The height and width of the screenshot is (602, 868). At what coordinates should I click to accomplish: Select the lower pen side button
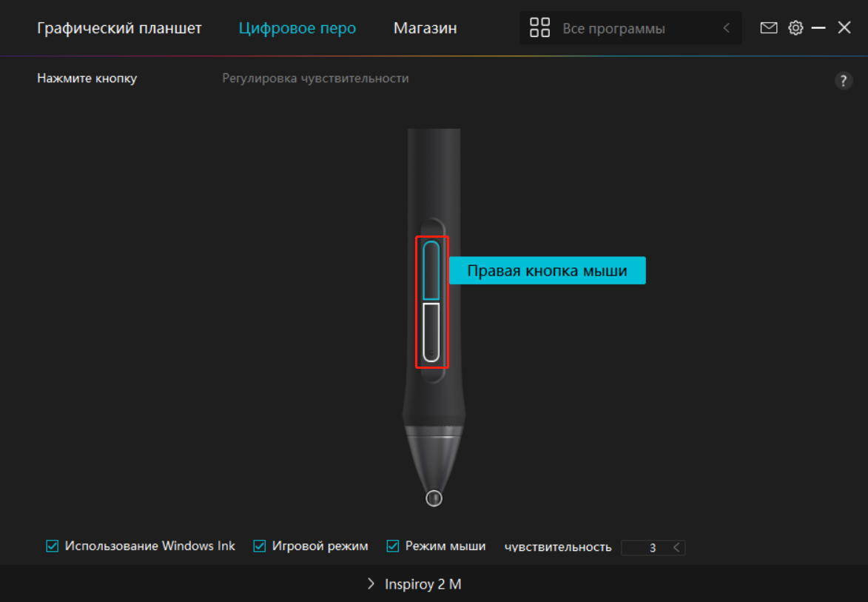tap(431, 331)
